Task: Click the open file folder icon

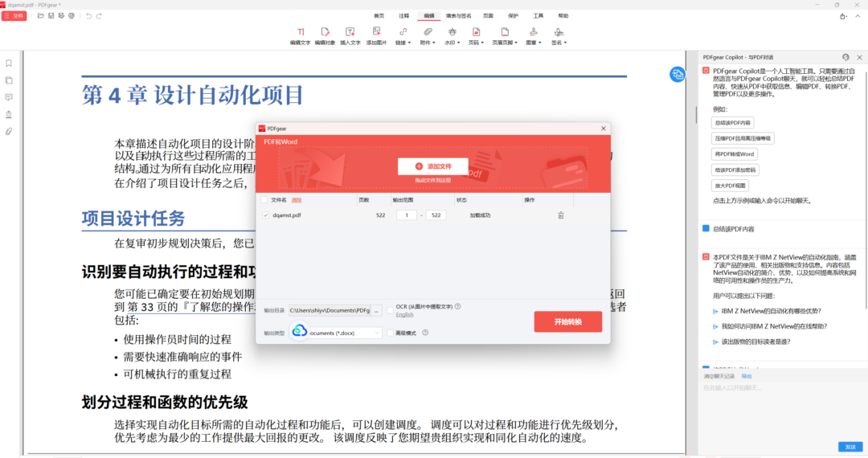Action: pos(41,16)
